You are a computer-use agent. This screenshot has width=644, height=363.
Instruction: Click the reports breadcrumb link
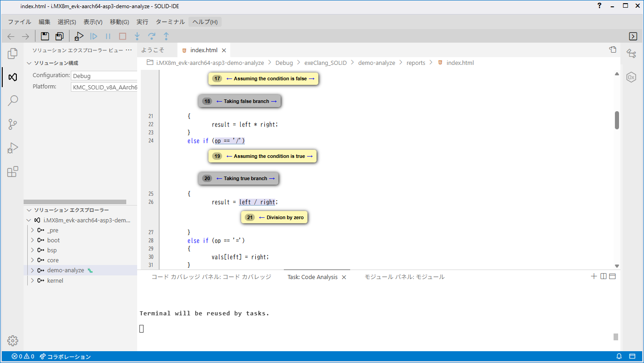click(416, 63)
